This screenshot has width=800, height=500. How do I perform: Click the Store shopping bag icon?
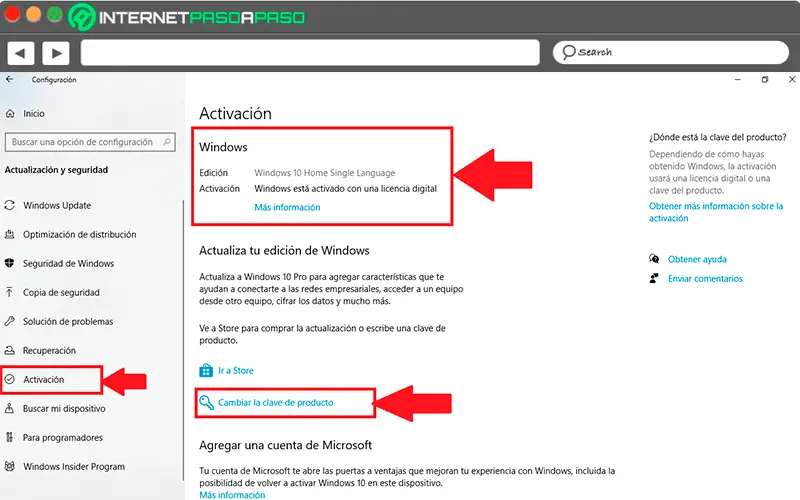(x=206, y=370)
